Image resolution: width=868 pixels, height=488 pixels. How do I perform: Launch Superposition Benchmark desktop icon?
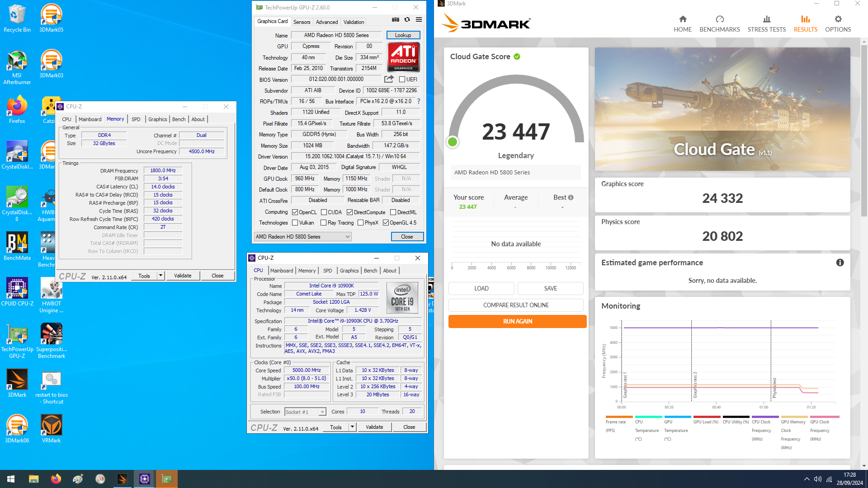click(x=51, y=341)
